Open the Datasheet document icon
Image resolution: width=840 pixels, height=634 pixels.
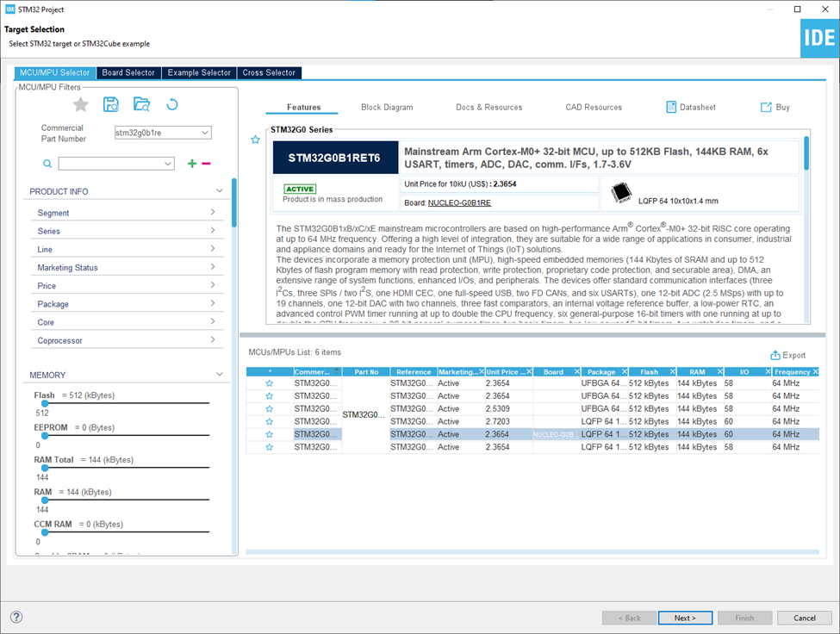[671, 107]
